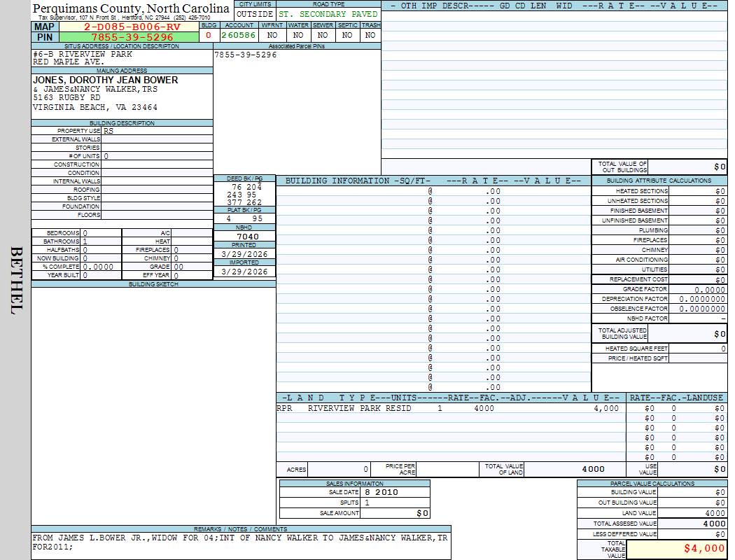Select the ROAD TYPE value field

[x=328, y=14]
